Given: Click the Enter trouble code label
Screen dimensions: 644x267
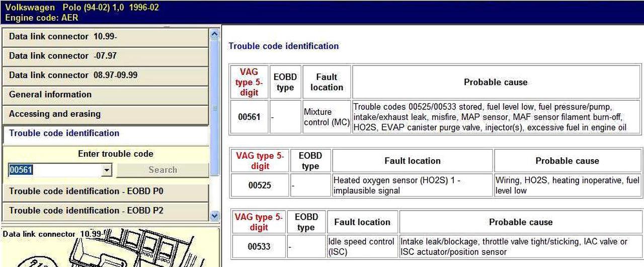Looking at the screenshot, I should [116, 154].
